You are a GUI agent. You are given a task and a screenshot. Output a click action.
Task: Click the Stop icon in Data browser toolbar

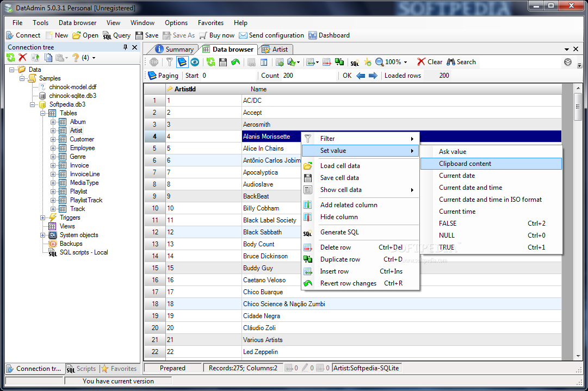click(x=154, y=62)
